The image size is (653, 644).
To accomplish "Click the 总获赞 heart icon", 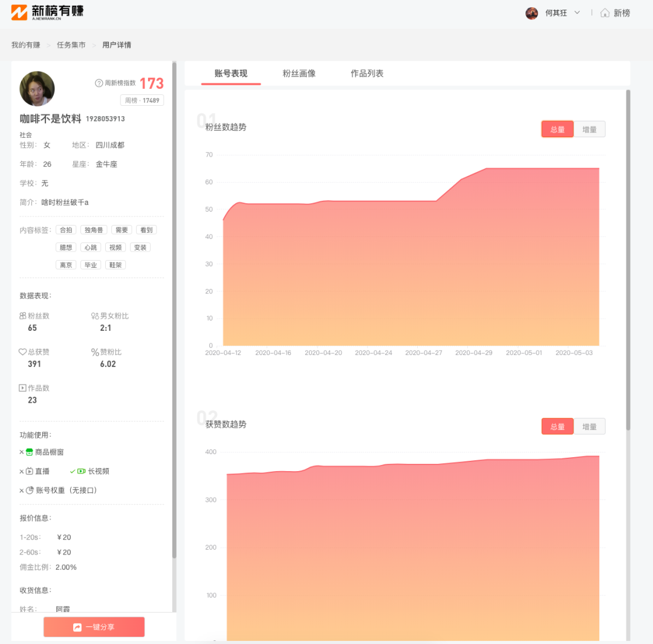I will [23, 352].
